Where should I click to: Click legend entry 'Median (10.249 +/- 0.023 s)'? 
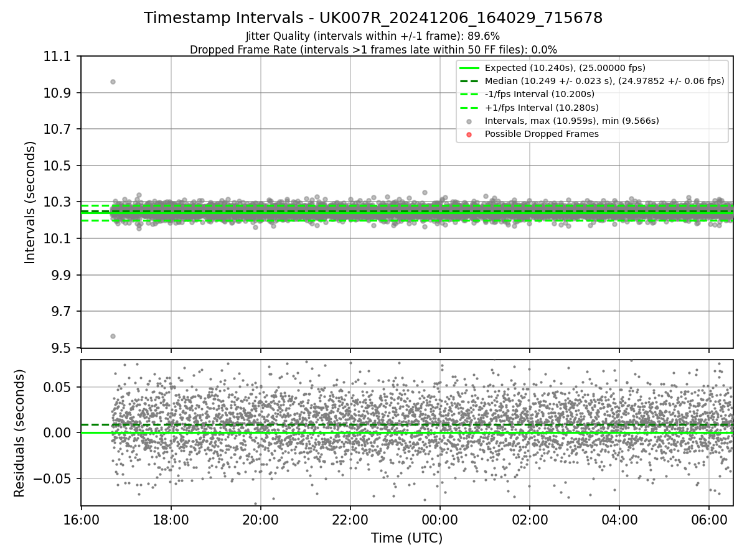604,81
